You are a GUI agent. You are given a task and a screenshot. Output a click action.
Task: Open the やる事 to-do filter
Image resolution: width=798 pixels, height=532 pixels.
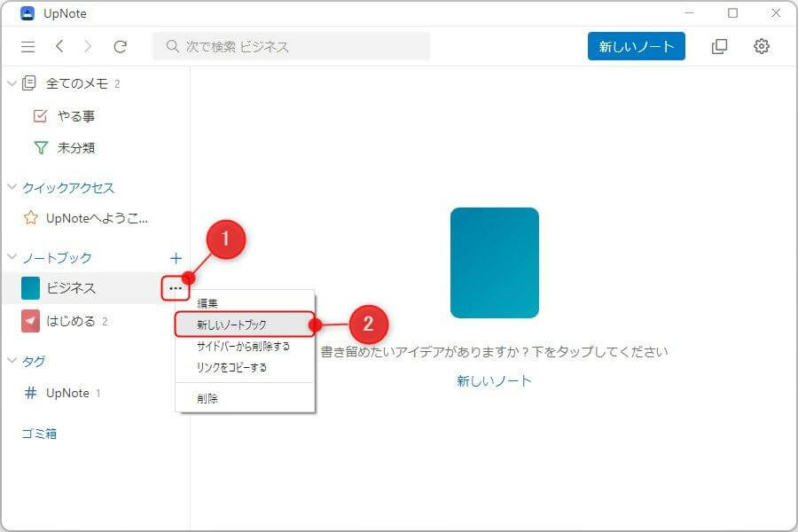click(64, 116)
